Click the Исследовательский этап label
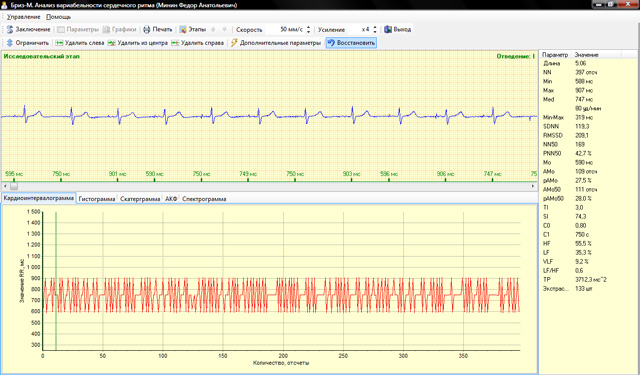 pyautogui.click(x=42, y=56)
